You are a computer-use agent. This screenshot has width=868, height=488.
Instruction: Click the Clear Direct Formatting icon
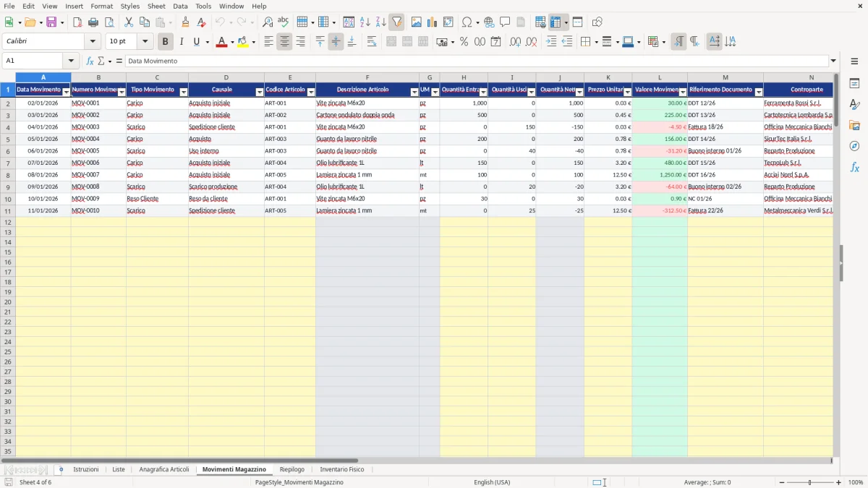pyautogui.click(x=202, y=22)
